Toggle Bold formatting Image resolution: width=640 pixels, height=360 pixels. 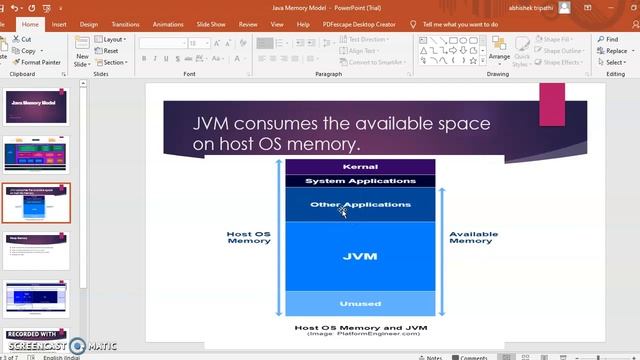(144, 59)
